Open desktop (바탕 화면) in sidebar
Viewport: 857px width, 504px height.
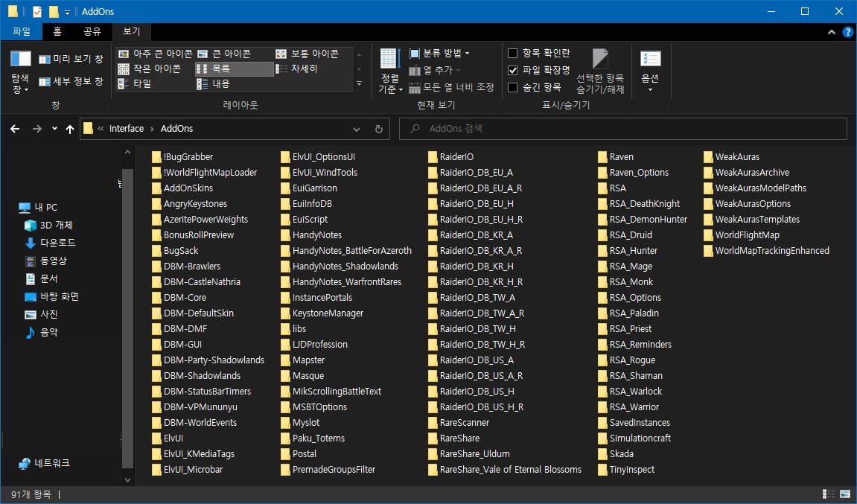tap(52, 296)
